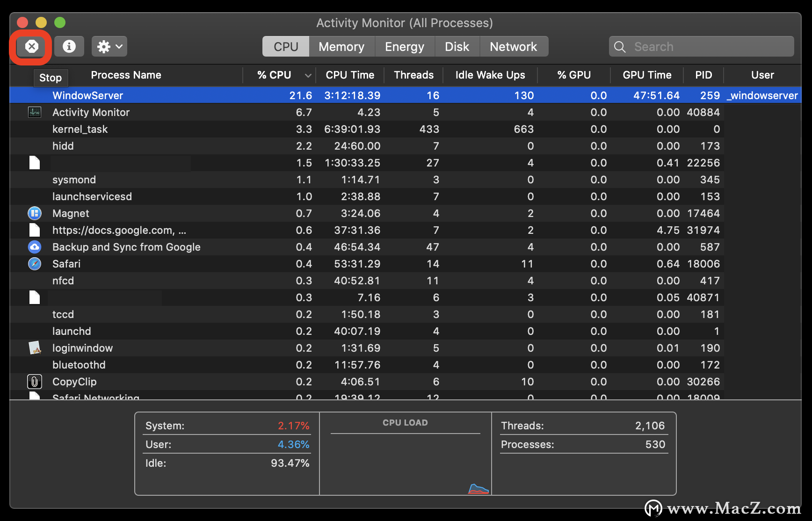Select the Activity Monitor process name
The image size is (812, 521).
[x=91, y=112]
